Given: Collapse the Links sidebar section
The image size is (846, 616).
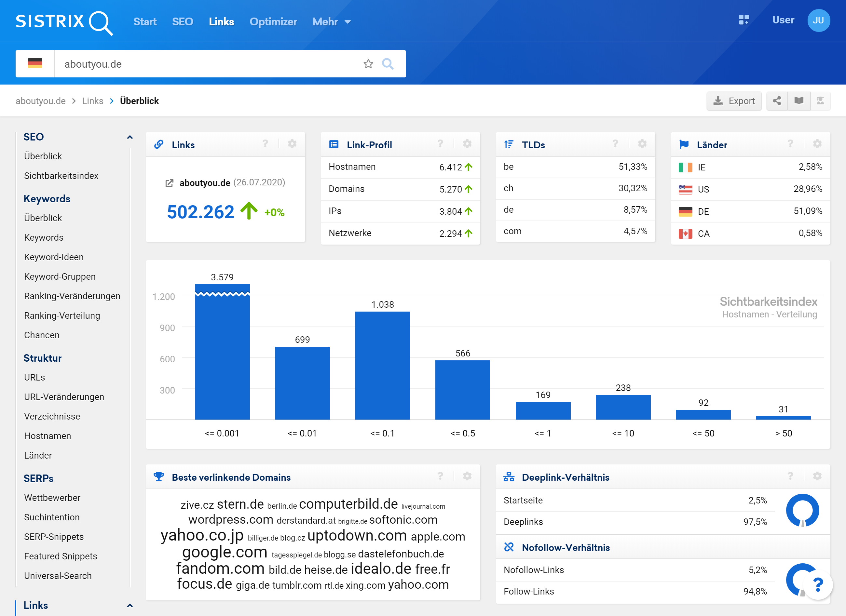Looking at the screenshot, I should coord(130,606).
